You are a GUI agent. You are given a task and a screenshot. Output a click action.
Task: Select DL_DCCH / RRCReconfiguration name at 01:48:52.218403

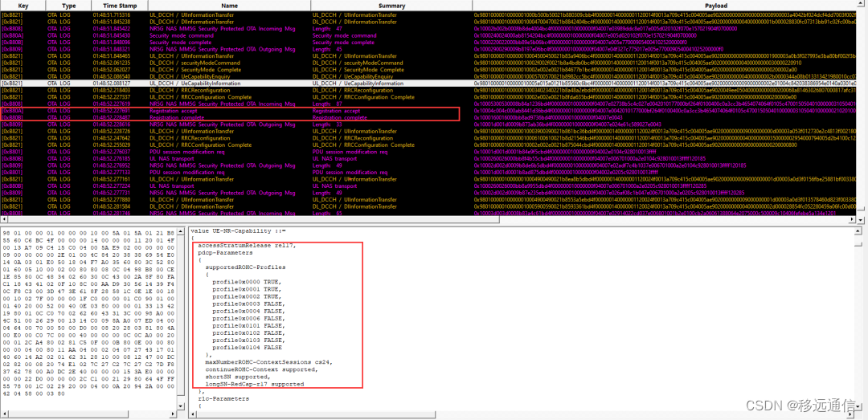click(188, 90)
